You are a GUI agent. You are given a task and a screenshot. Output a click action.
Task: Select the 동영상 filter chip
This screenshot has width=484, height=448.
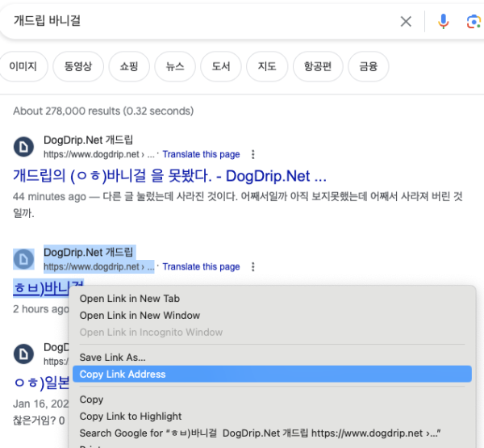[x=78, y=66]
